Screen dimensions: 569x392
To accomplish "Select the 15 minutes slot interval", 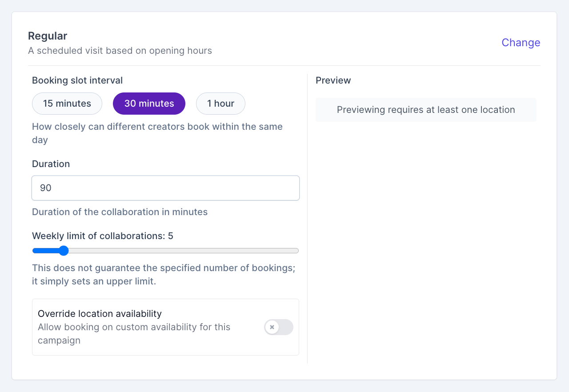I will point(67,104).
